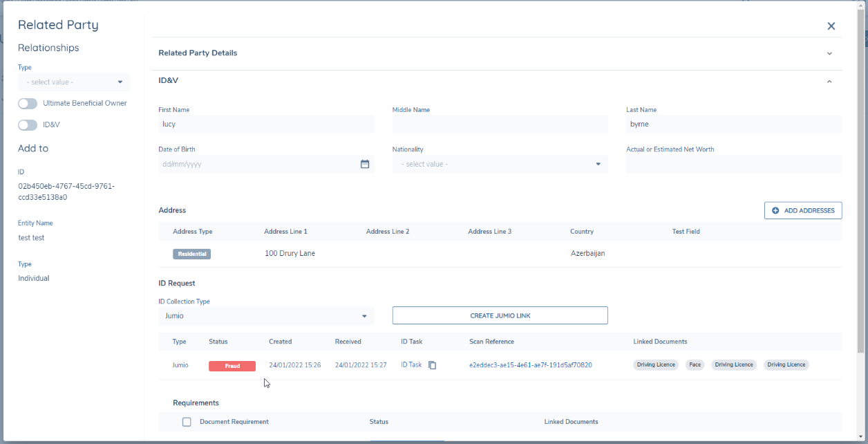Click the copy icon beside ID Task

pyautogui.click(x=433, y=364)
